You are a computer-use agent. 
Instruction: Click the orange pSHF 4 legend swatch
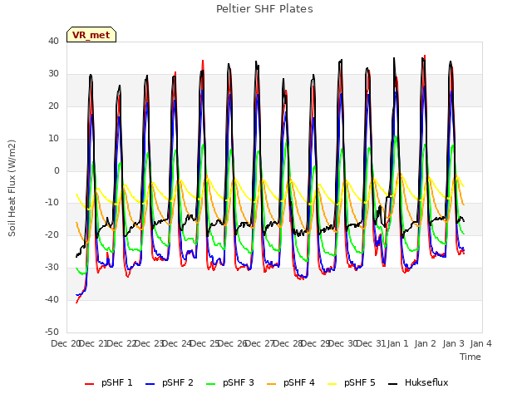click(x=272, y=384)
